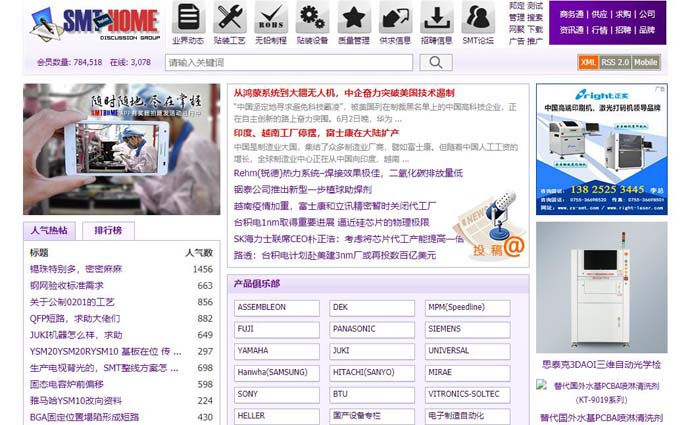Viewport: 690px width, 425px height.
Task: Select the ASSEMBLEON product club
Action: [x=277, y=308]
